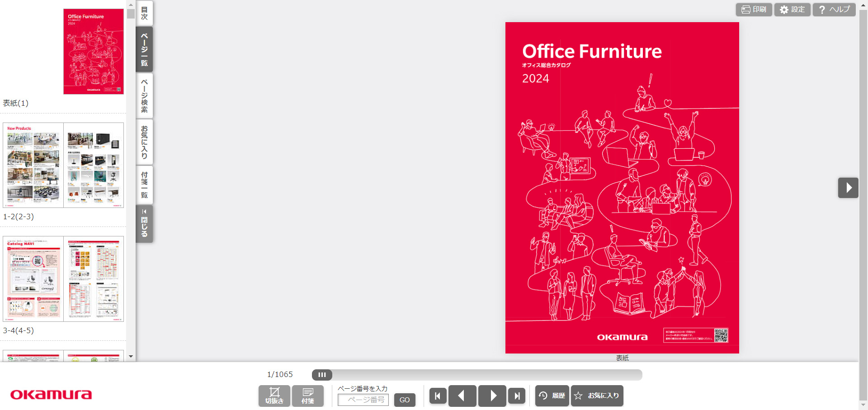Switch to the ページ一覧 tab
The width and height of the screenshot is (868, 410).
pos(144,49)
